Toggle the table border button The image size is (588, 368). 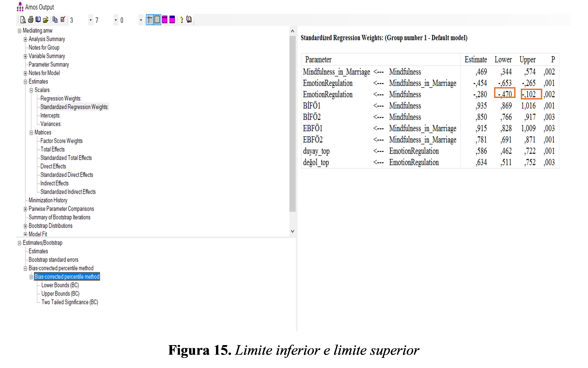coord(157,20)
